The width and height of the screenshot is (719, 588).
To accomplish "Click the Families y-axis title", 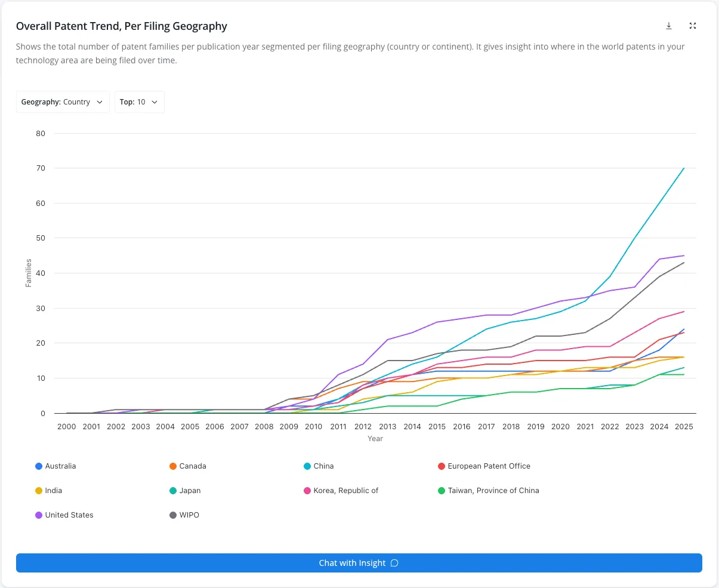I will [x=29, y=273].
